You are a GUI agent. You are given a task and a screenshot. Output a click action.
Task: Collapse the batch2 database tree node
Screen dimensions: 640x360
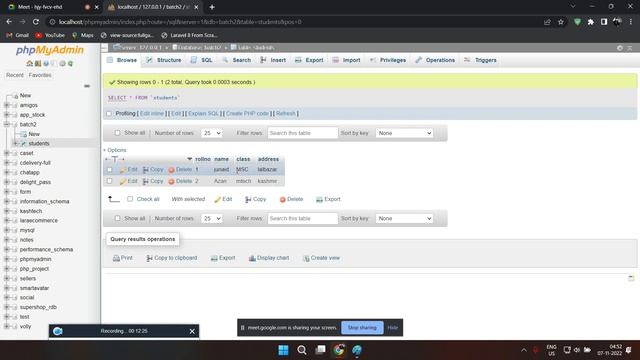(7, 124)
